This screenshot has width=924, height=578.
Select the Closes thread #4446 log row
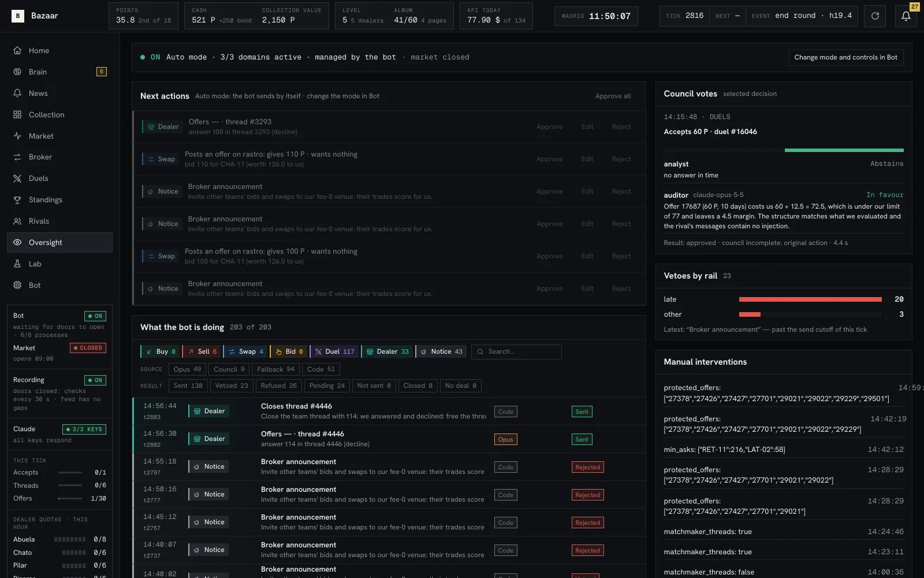pos(389,411)
